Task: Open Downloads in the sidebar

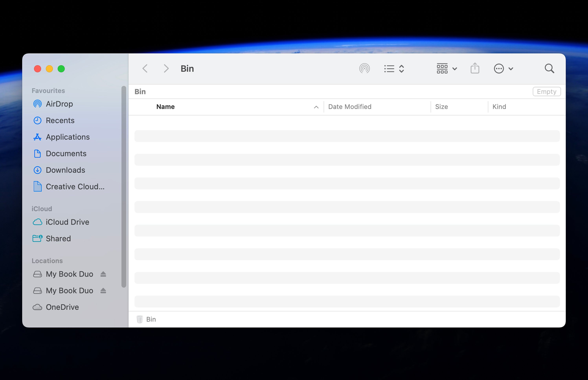Action: tap(65, 170)
